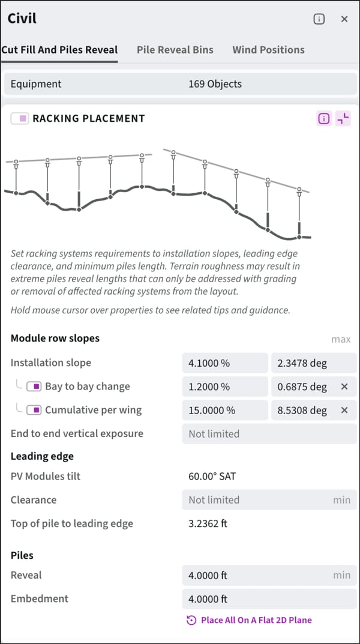Click the reset icon beside Place All
The width and height of the screenshot is (360, 644).
click(191, 621)
